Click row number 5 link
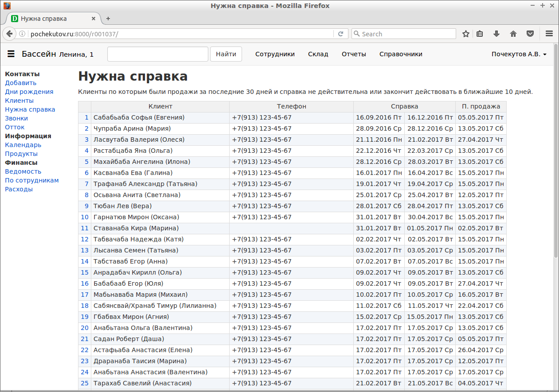The height and width of the screenshot is (392, 559). click(x=86, y=162)
